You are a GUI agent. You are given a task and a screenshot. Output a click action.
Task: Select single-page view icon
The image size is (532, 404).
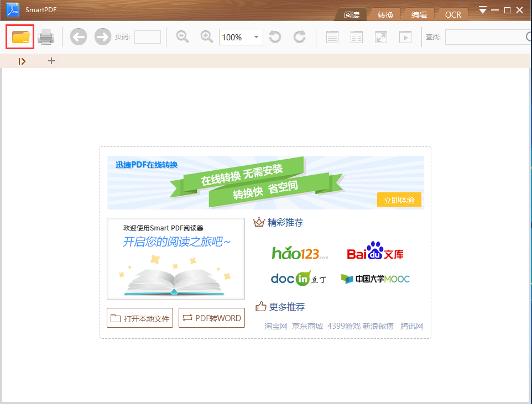[331, 36]
